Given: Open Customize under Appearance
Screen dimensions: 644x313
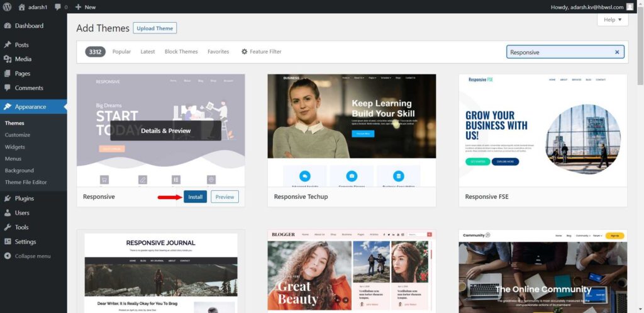Looking at the screenshot, I should coord(17,135).
